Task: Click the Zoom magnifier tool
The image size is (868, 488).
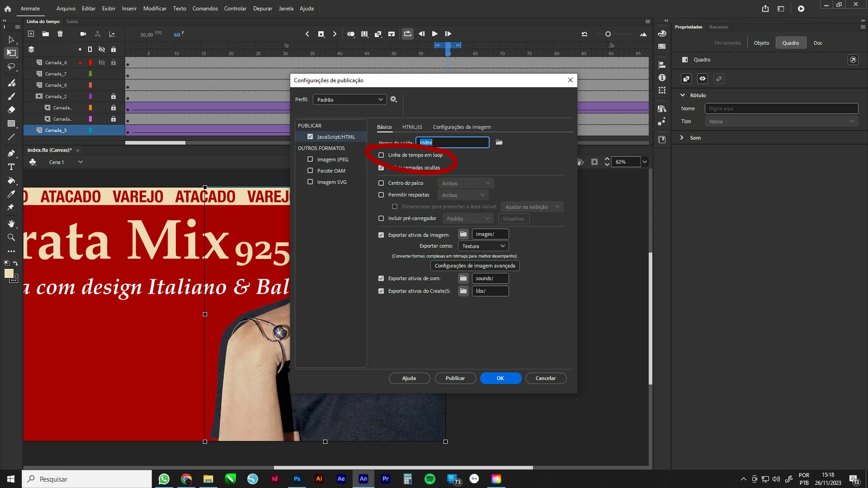Action: pyautogui.click(x=11, y=237)
